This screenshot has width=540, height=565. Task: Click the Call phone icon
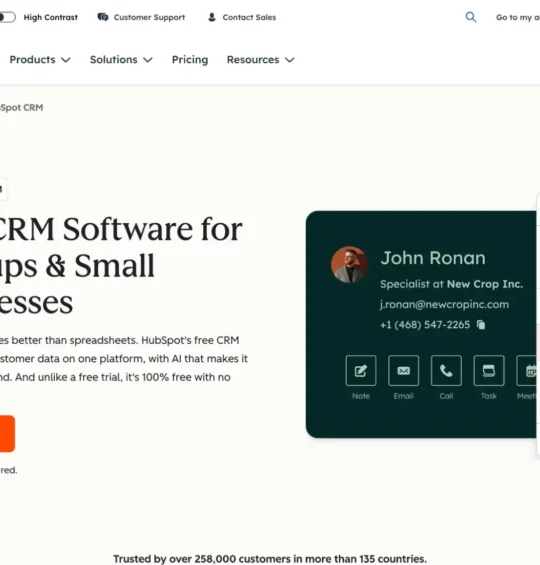tap(446, 370)
